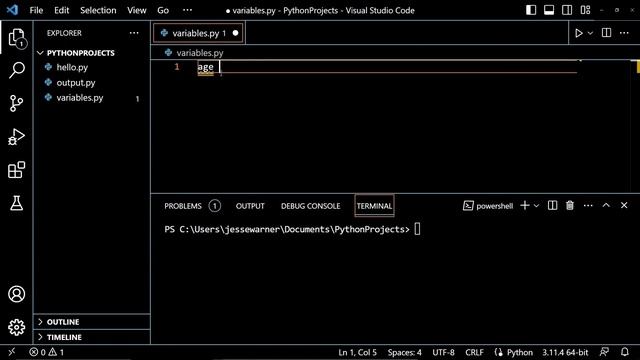Open remote window icon in status bar

pyautogui.click(x=11, y=352)
